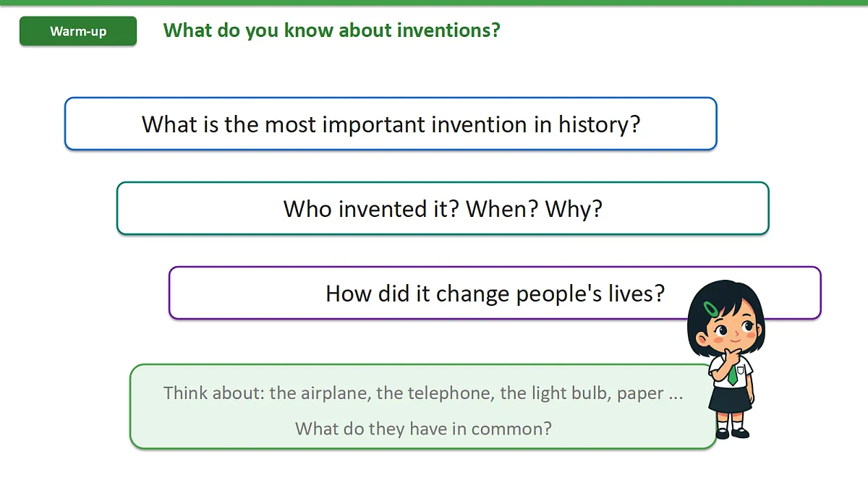The image size is (868, 488).
Task: Select the 'Think about: the airplane...' hint line
Action: pyautogui.click(x=423, y=393)
